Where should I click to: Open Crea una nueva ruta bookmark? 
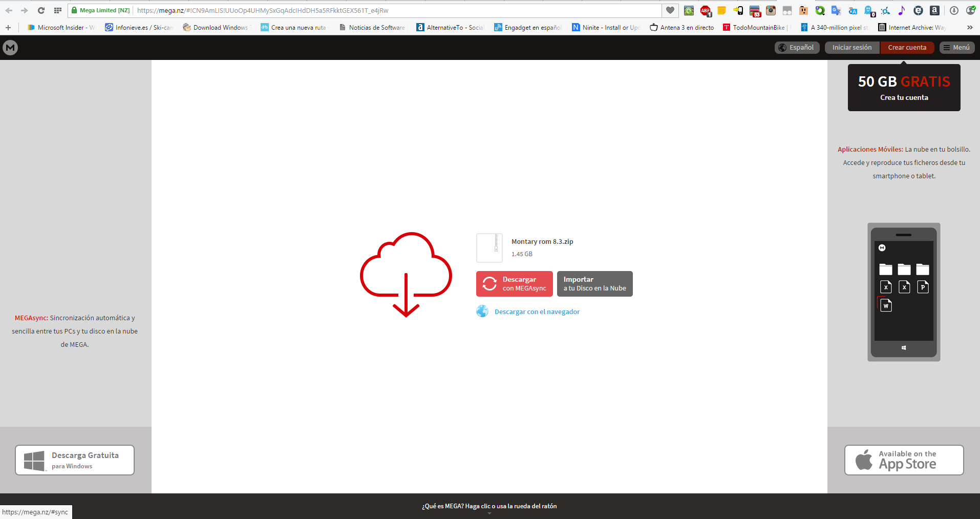294,27
